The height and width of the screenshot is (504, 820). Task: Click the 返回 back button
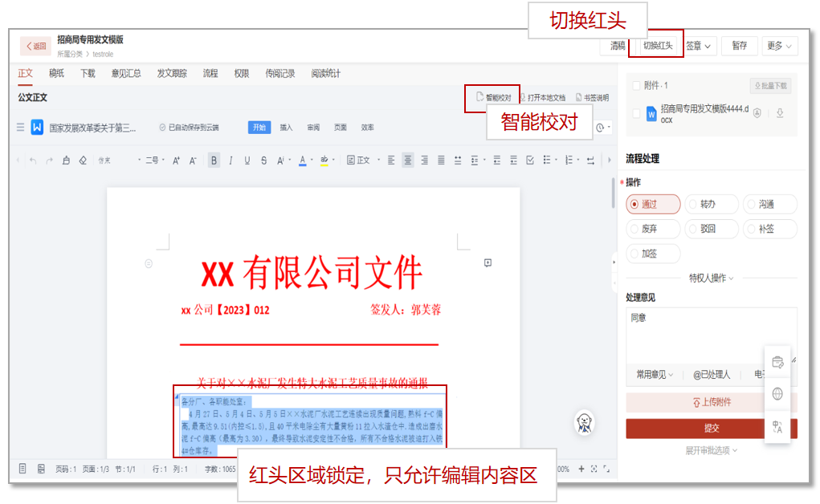point(35,46)
